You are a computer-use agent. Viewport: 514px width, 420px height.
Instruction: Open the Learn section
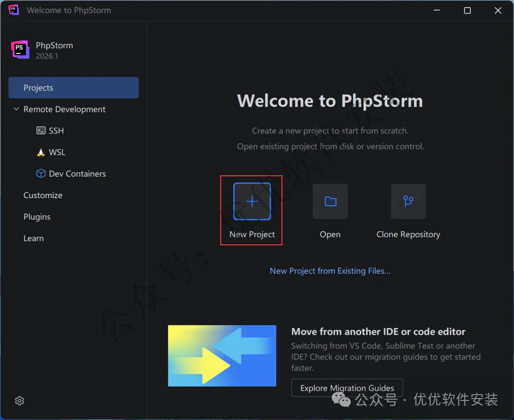(33, 239)
